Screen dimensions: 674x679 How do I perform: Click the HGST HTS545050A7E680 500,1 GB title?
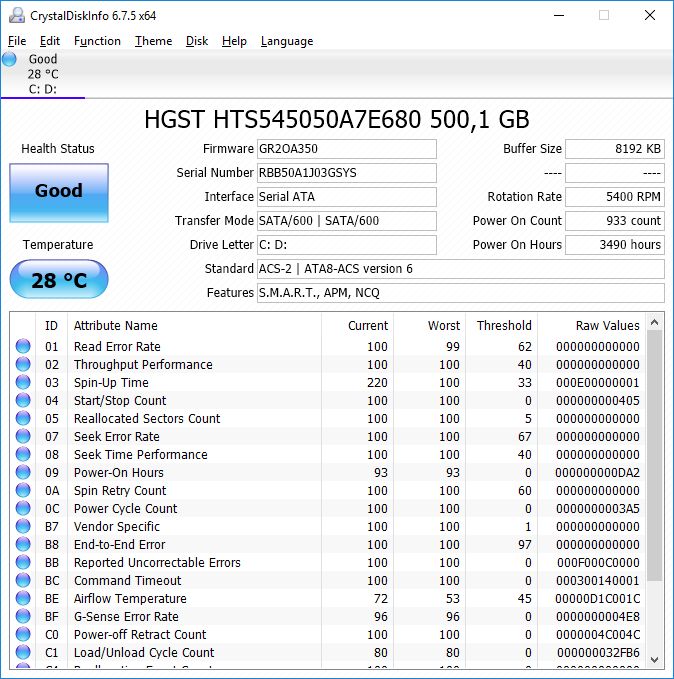[337, 120]
